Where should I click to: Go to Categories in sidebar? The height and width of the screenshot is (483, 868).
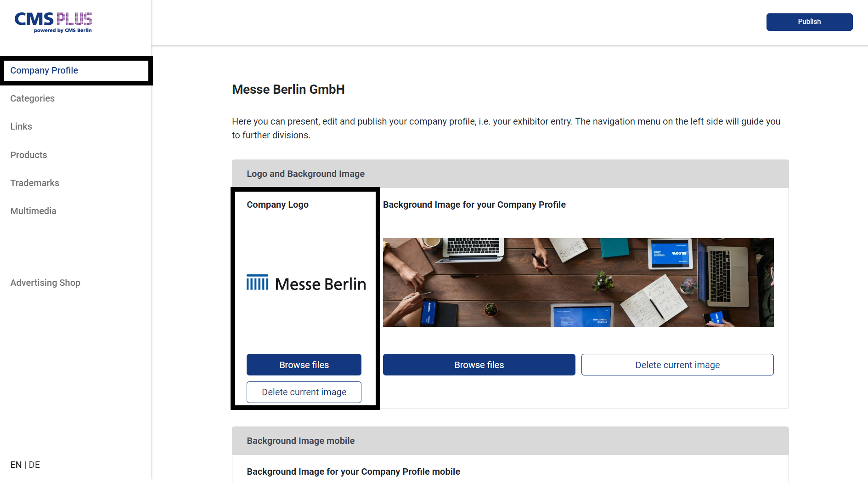[x=32, y=98]
